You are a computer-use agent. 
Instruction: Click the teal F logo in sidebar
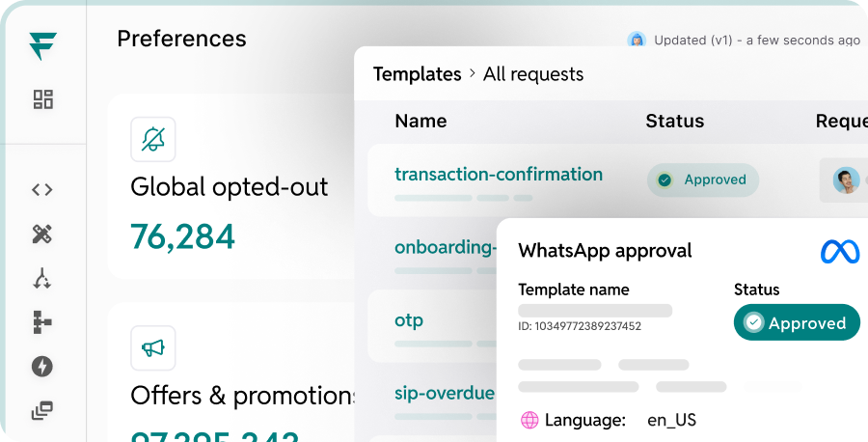(x=43, y=46)
